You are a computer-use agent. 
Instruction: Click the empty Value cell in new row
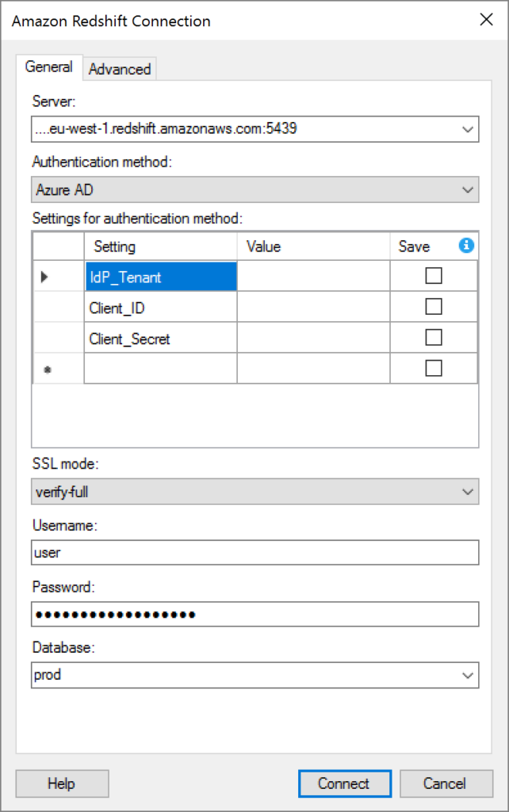click(313, 369)
